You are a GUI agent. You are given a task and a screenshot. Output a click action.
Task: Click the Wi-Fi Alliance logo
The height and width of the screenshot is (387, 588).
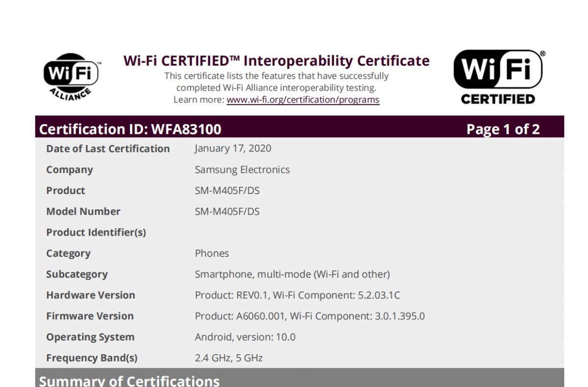point(72,76)
